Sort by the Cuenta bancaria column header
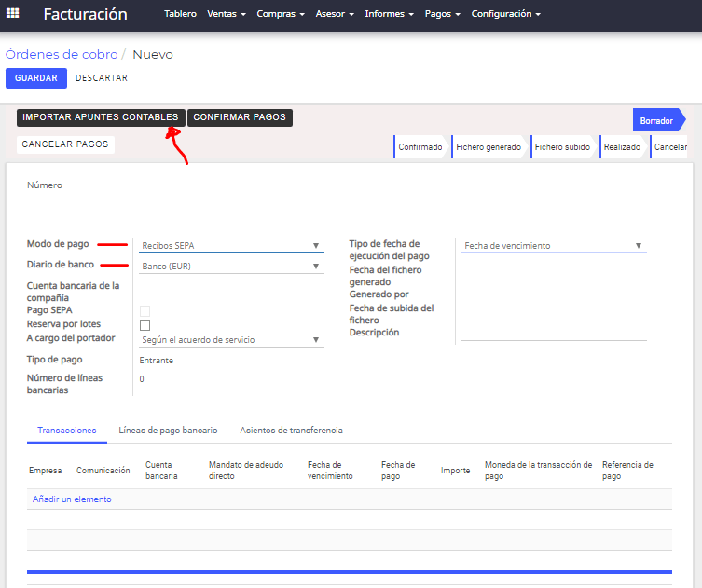Image resolution: width=702 pixels, height=588 pixels. [x=161, y=471]
